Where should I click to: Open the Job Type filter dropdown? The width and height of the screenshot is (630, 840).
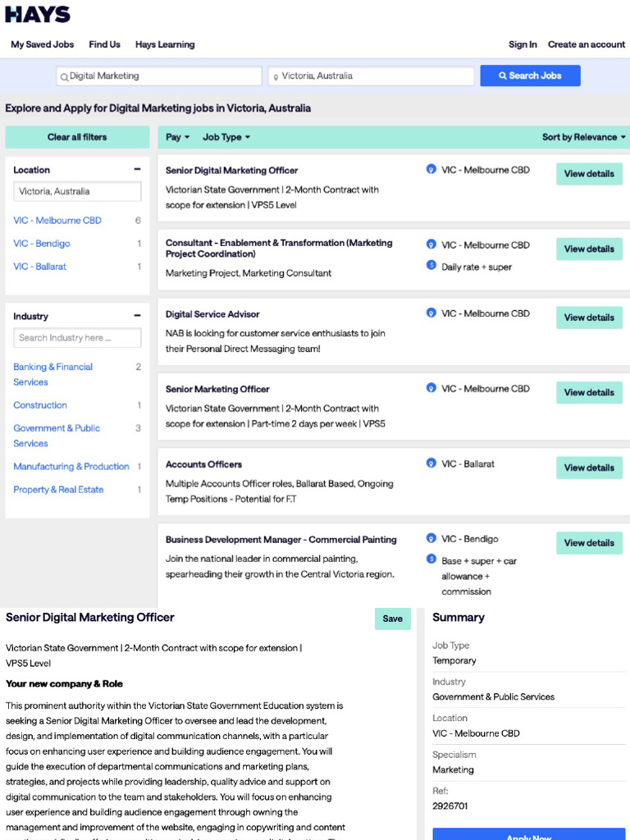(x=226, y=137)
